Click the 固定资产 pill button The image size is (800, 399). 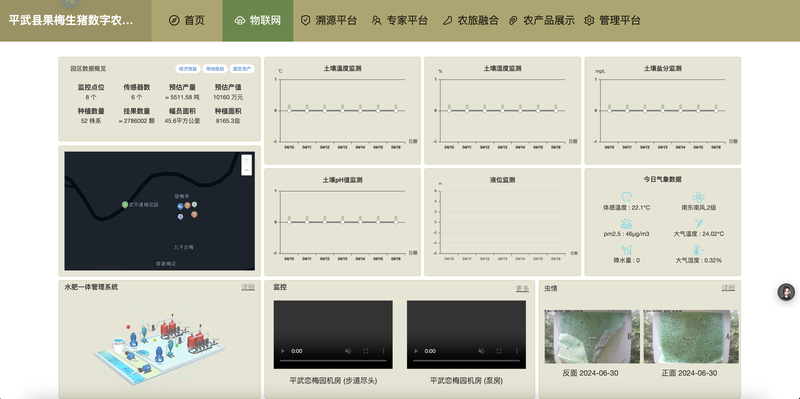click(x=242, y=69)
